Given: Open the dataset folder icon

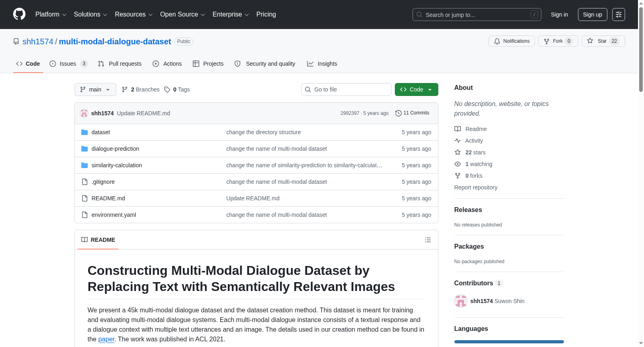Looking at the screenshot, I should [85, 132].
